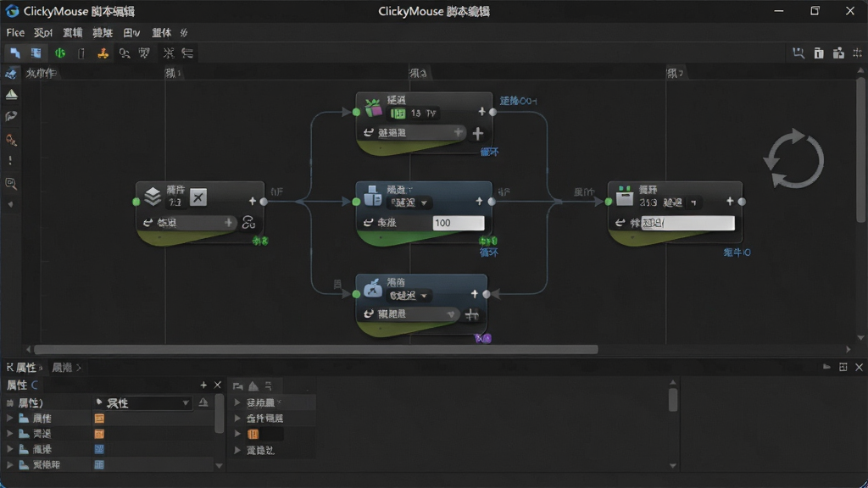
Task: Click the trash-like icon in right toolbar
Action: tap(819, 53)
